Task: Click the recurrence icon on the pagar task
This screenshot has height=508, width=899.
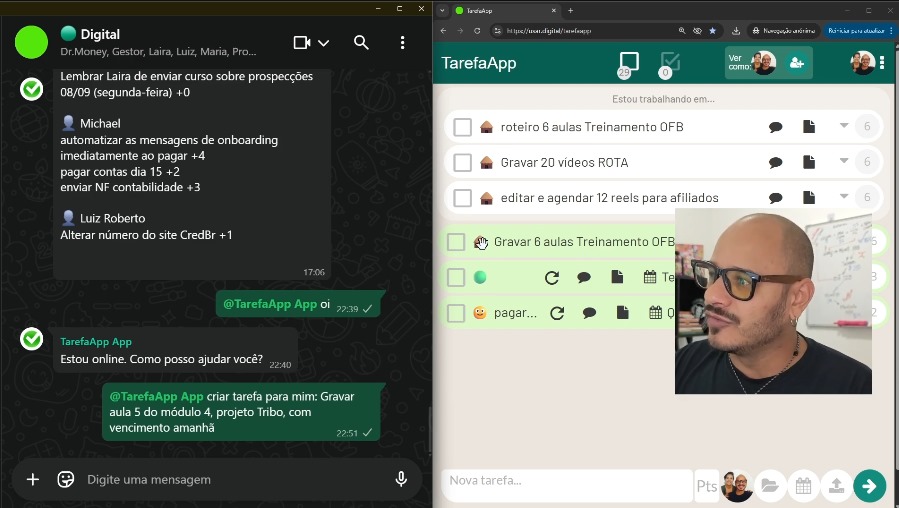Action: 557,313
